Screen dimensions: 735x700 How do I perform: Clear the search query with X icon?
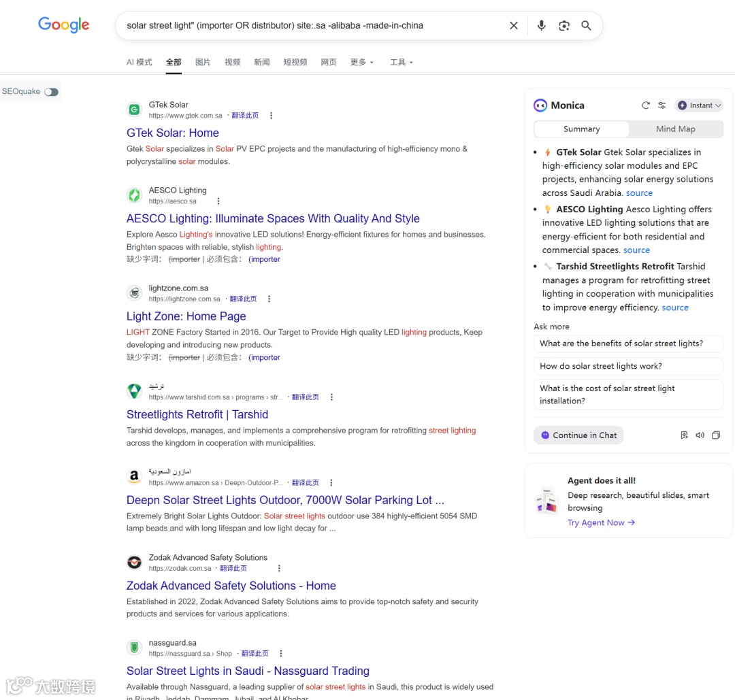[x=514, y=25]
